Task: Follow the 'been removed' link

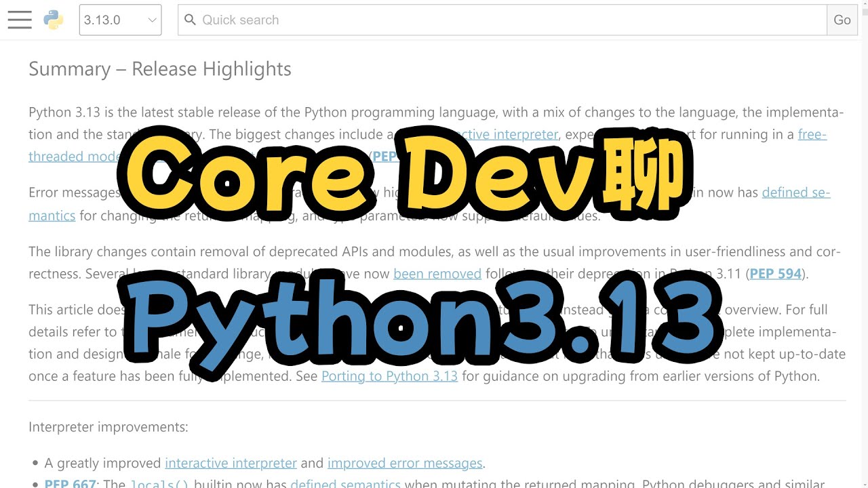Action: coord(437,274)
